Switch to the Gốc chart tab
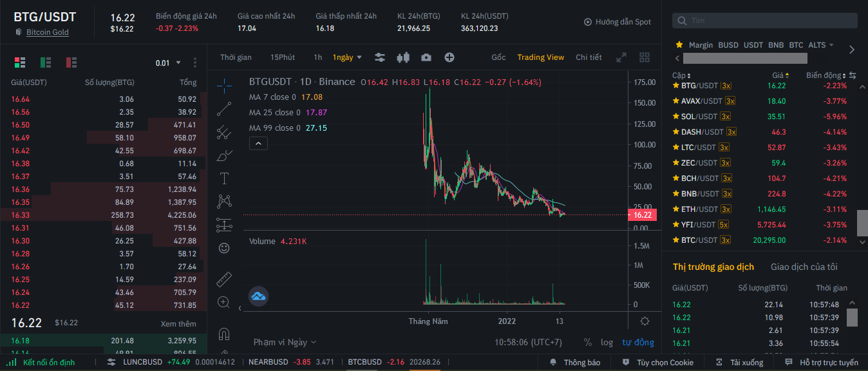 pos(498,57)
